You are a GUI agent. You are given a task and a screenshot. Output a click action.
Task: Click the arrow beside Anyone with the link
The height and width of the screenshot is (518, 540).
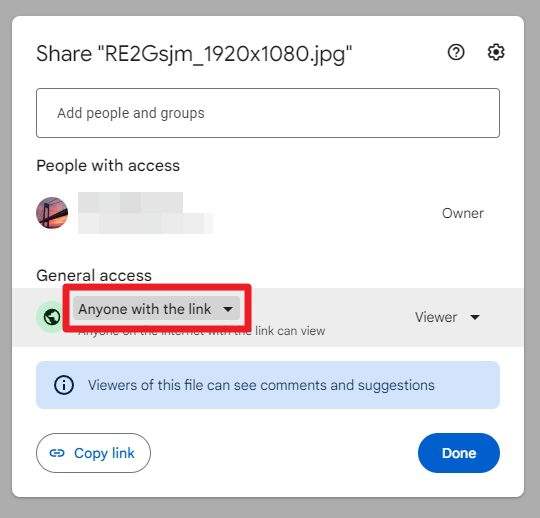228,309
